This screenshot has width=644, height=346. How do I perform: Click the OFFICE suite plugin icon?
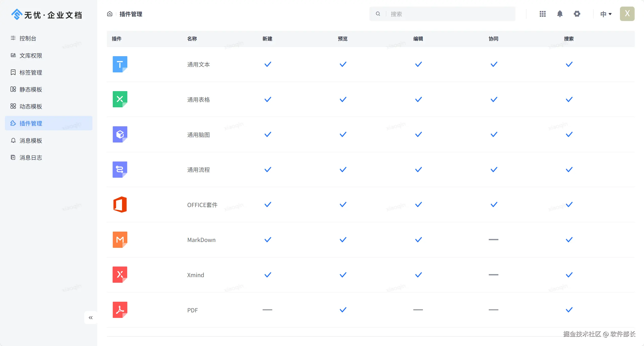pos(120,205)
